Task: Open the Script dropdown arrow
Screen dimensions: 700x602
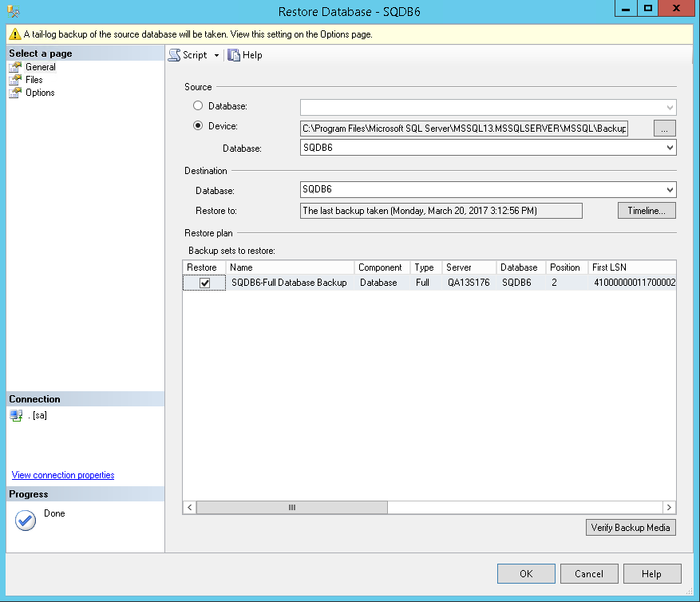Action: coord(216,54)
